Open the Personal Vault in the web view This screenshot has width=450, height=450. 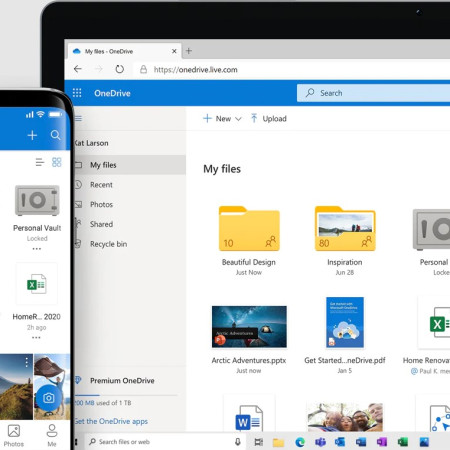(x=432, y=229)
